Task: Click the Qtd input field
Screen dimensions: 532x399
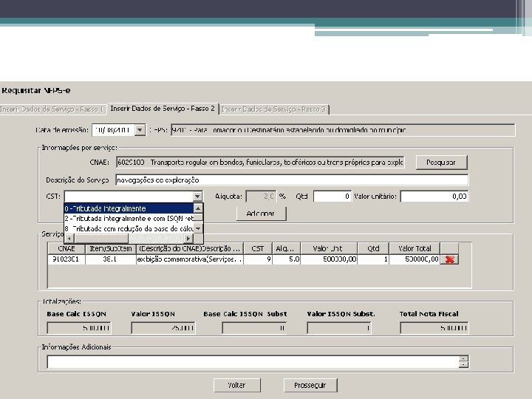Action: point(332,197)
